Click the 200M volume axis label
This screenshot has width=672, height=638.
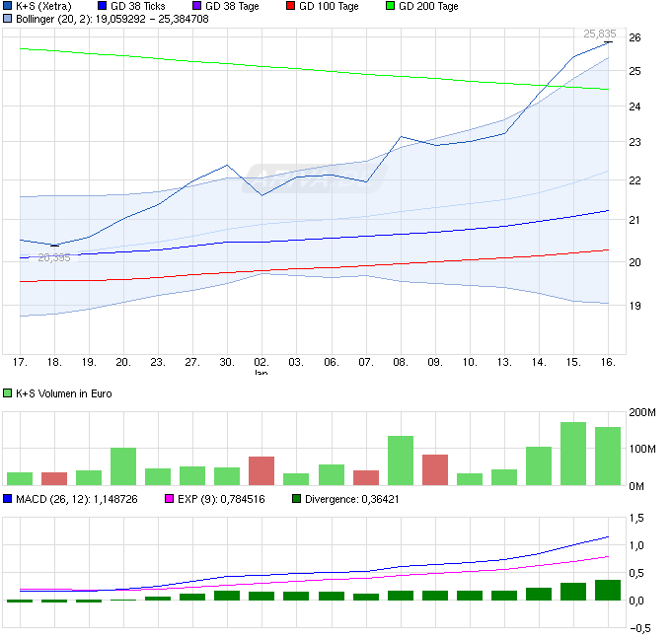(x=642, y=411)
